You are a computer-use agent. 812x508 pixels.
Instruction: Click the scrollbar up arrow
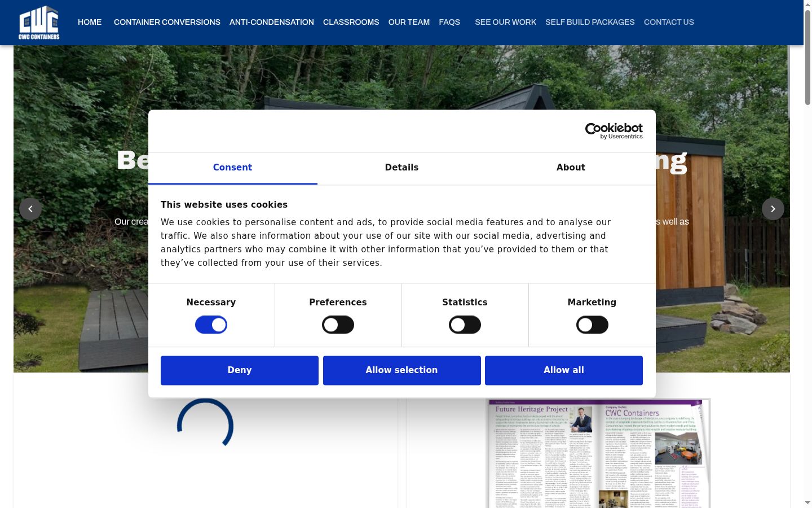pyautogui.click(x=807, y=5)
